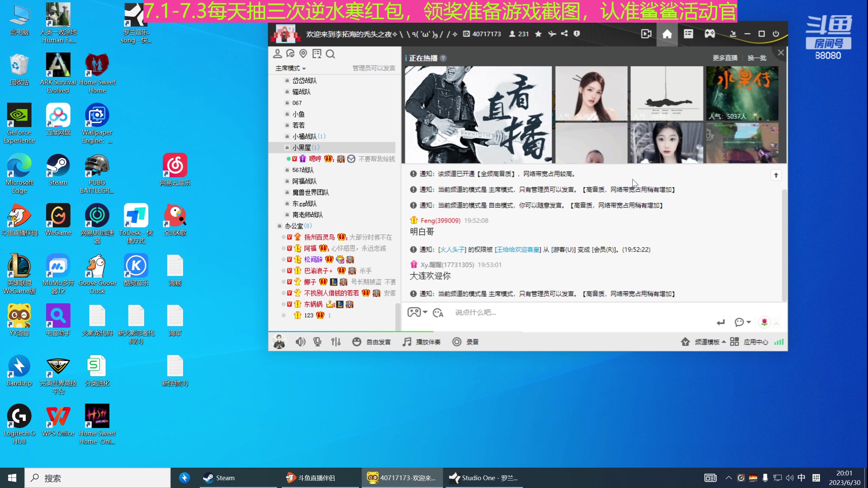Start recording via the 录音 icon
The width and height of the screenshot is (868, 488).
[466, 342]
